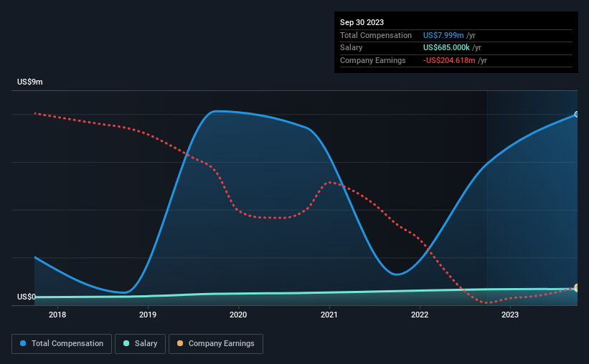Click the 2022 x-axis label
The height and width of the screenshot is (364, 589).
coord(420,315)
